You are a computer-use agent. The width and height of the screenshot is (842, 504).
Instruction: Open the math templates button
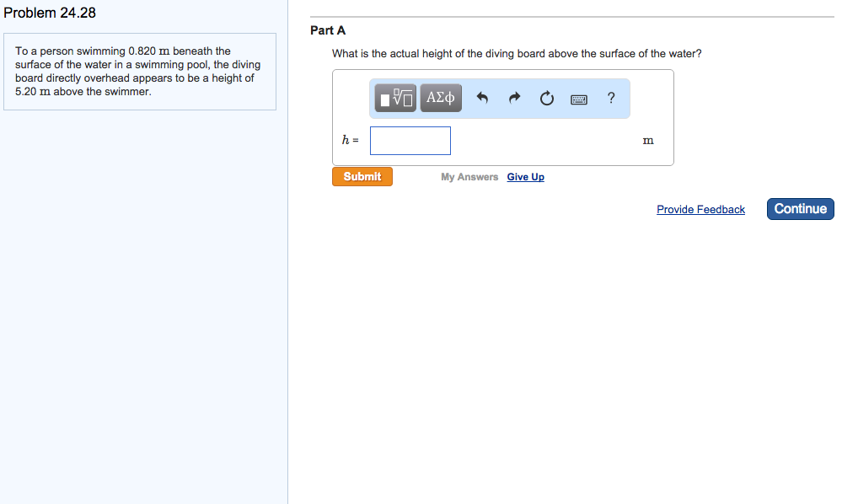395,99
